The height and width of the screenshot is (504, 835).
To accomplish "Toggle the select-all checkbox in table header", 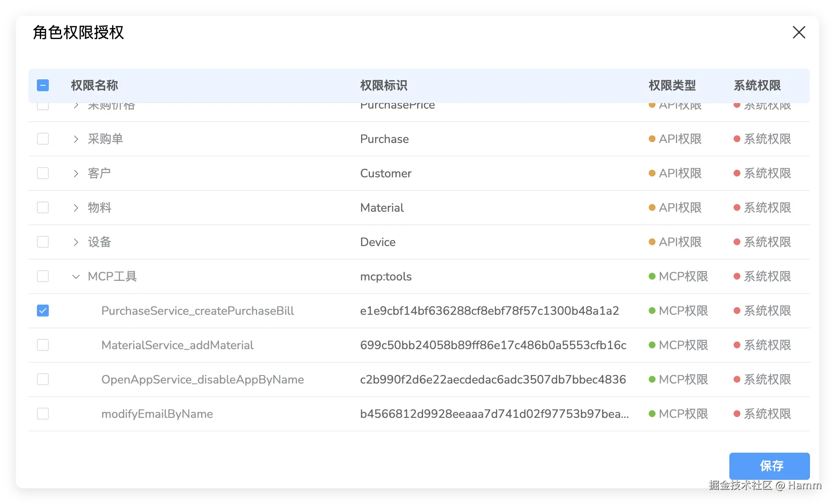I will (43, 85).
